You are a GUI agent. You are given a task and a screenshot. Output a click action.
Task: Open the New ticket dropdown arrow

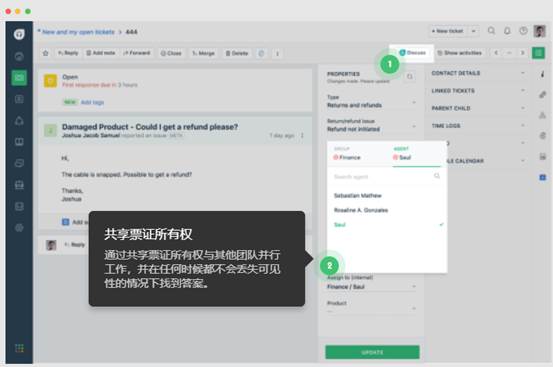[474, 31]
